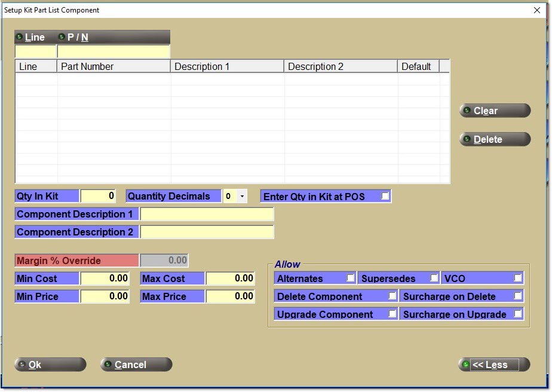Collapse options with << Less button

tap(494, 365)
